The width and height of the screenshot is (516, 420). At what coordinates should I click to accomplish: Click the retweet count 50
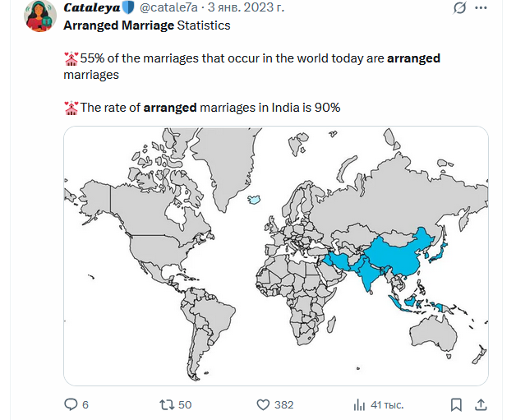point(185,404)
